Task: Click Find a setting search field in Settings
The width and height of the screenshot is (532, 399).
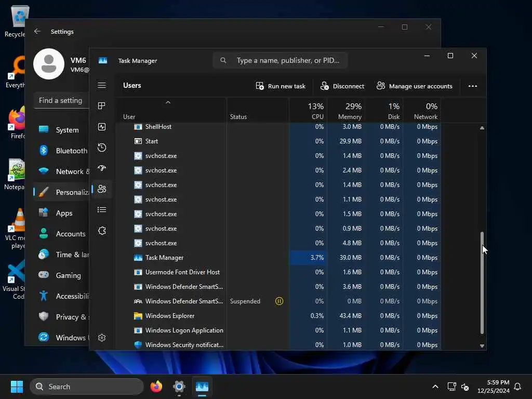Action: 61,100
